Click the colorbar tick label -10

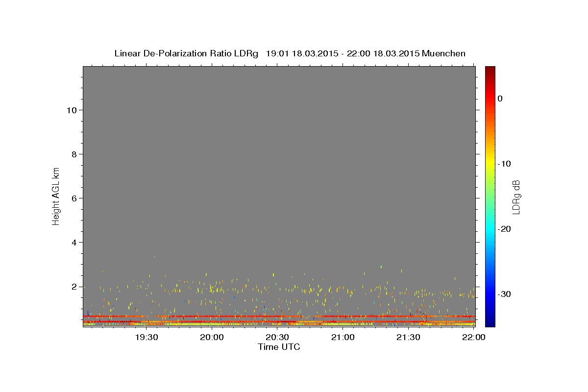504,164
